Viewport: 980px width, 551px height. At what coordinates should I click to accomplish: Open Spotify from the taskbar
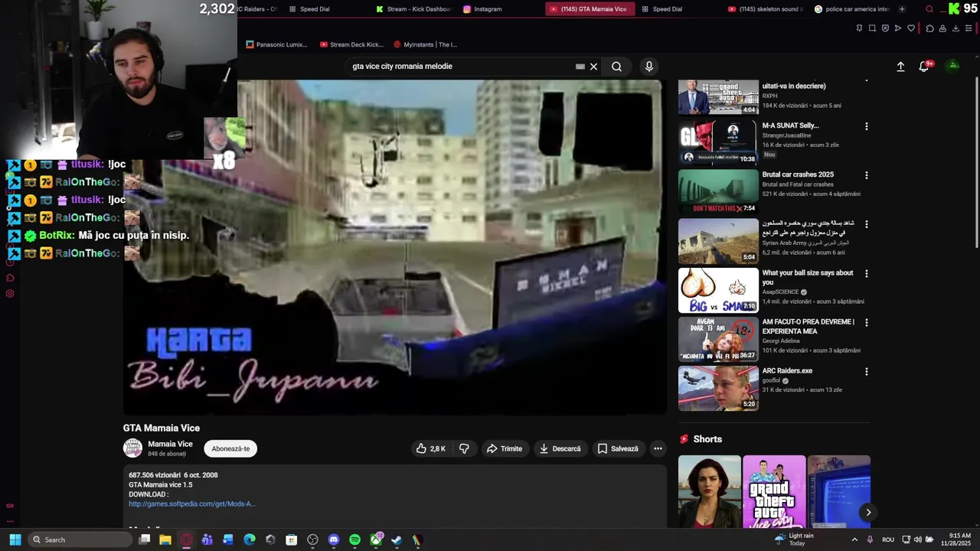click(x=354, y=540)
